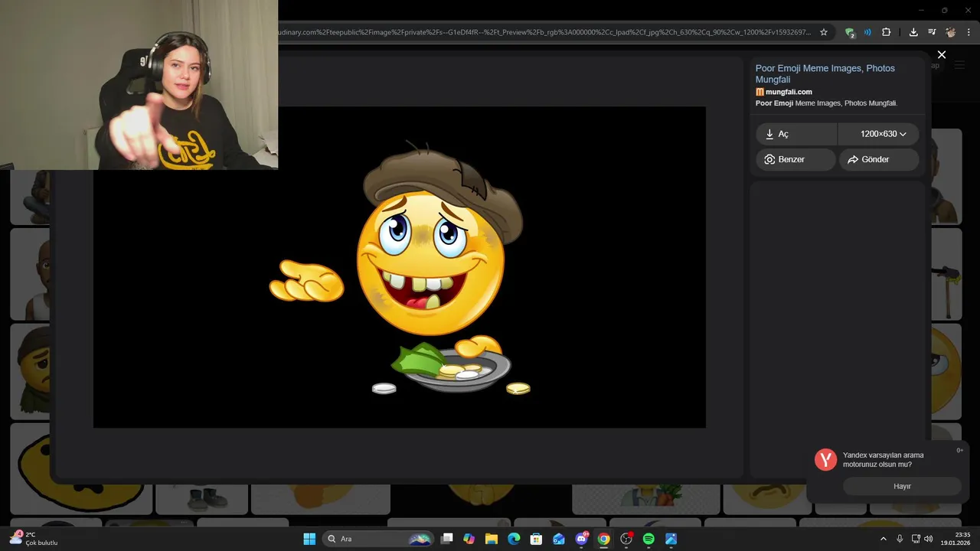
Task: Open Chrome three-dot menu
Action: click(969, 32)
